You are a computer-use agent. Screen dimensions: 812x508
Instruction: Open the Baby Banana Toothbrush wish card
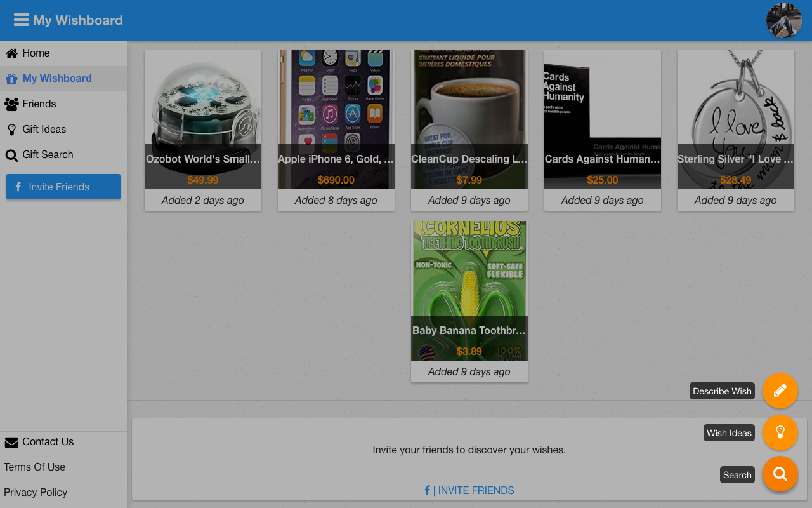469,302
